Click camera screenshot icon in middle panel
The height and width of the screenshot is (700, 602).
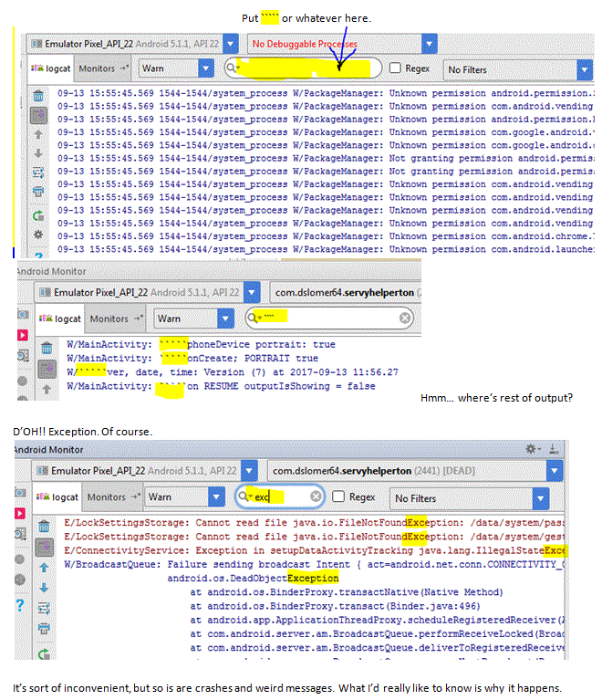click(x=23, y=315)
